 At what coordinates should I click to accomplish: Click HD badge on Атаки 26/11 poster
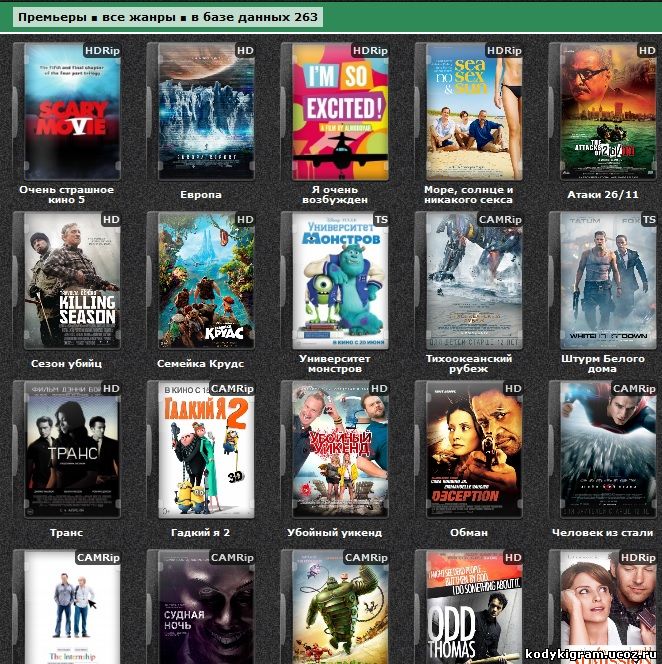tap(647, 50)
